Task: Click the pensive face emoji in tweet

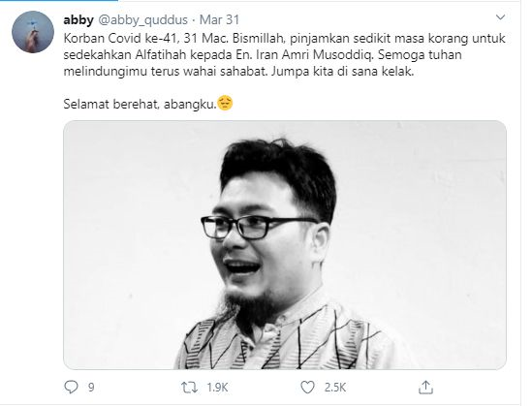Action: pyautogui.click(x=225, y=103)
